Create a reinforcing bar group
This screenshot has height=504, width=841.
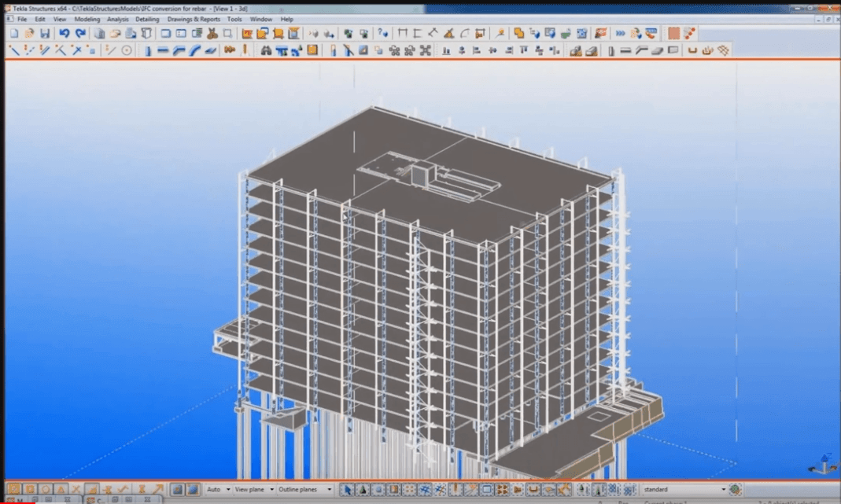(708, 50)
